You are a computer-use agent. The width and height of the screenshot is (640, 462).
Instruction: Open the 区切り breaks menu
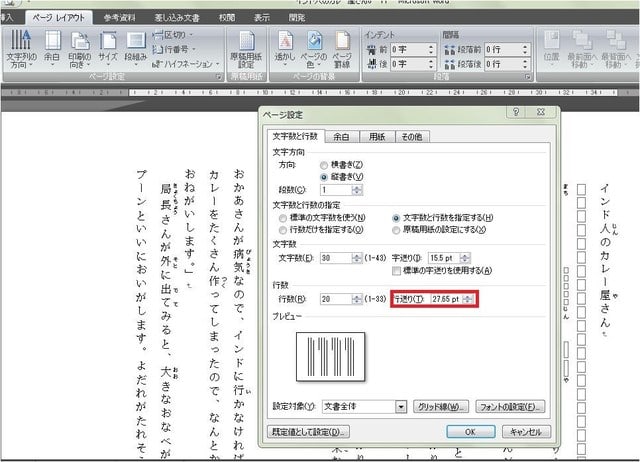pos(173,35)
